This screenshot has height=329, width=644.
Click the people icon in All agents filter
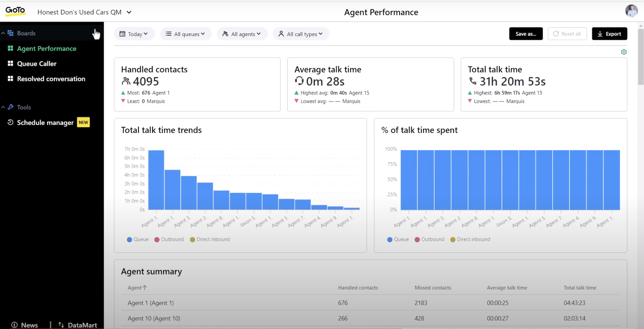click(x=225, y=34)
